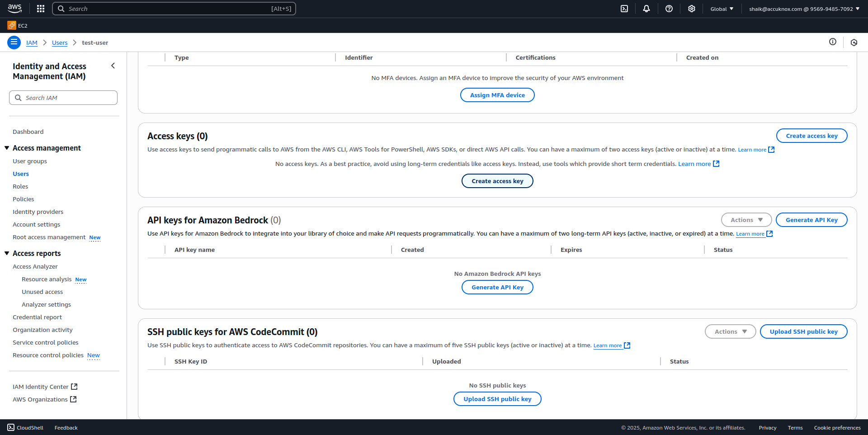Go to Roles in the sidebar
Image resolution: width=868 pixels, height=435 pixels.
tap(20, 186)
